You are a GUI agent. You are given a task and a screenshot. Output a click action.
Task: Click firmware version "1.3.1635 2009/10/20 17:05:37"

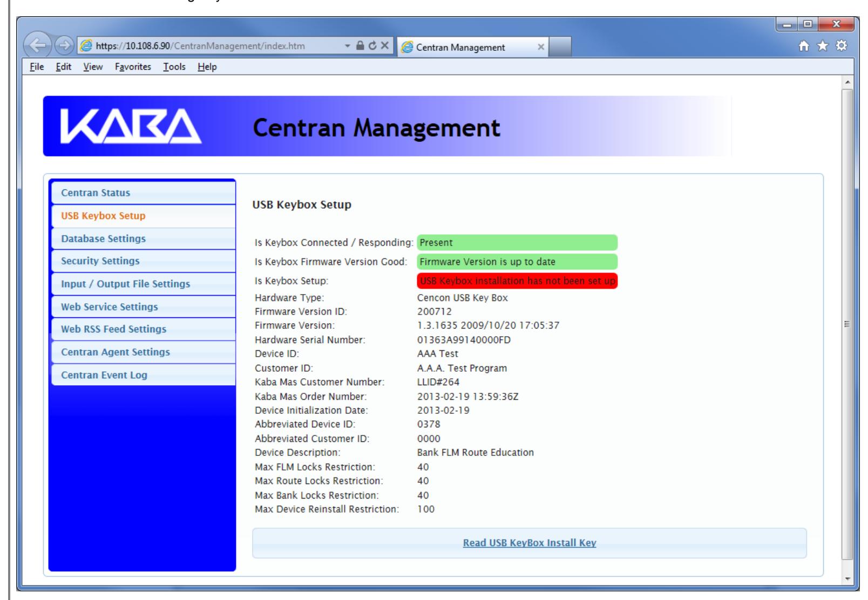[x=489, y=326]
